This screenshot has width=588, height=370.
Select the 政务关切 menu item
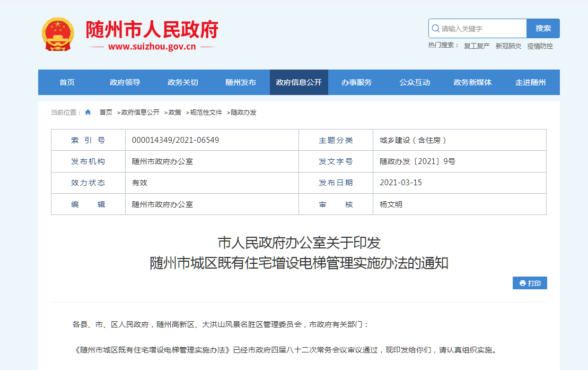pyautogui.click(x=182, y=82)
